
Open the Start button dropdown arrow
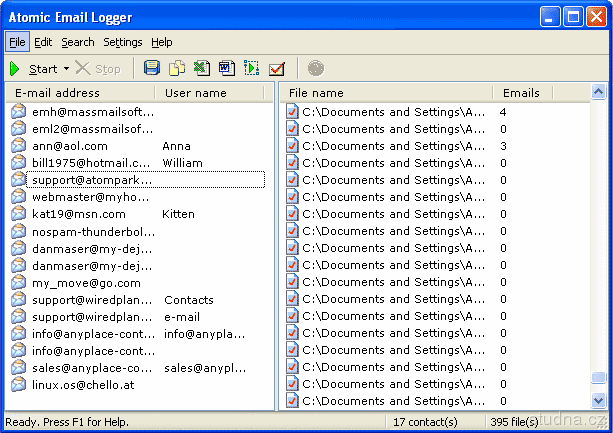(x=66, y=69)
